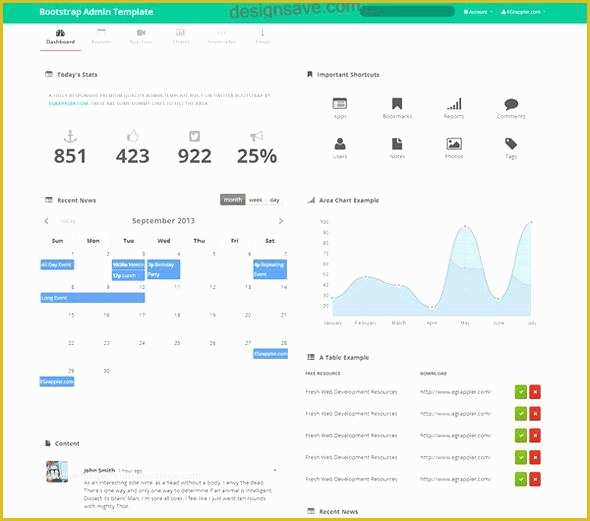
Task: Click the May peak point on the area chart
Action: 465,226
